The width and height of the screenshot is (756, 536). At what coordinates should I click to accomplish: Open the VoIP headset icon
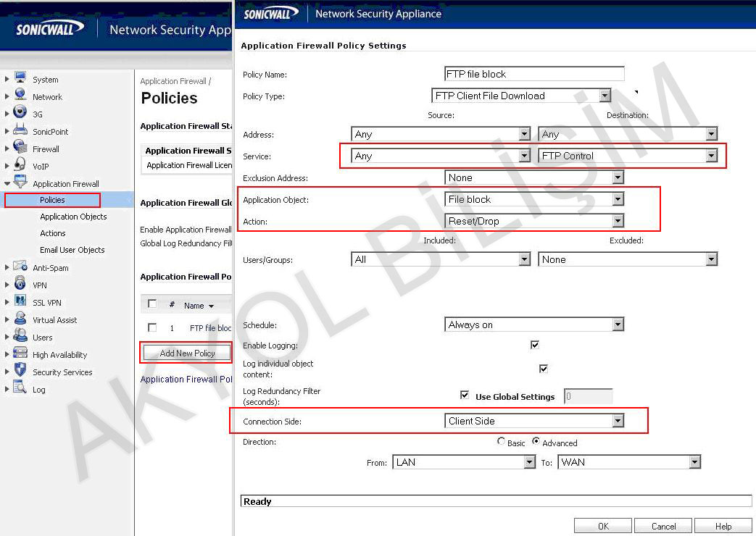[20, 166]
